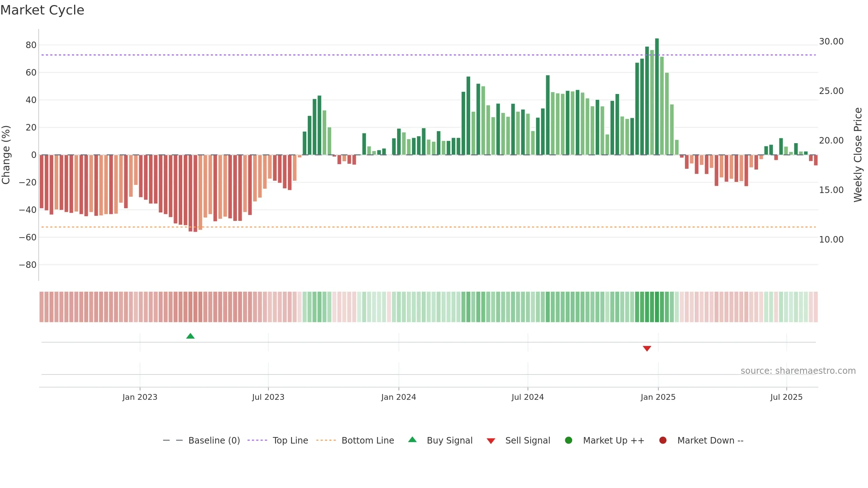868x488 pixels.
Task: Click the darkest green heat-strip cell
Action: tap(657, 307)
